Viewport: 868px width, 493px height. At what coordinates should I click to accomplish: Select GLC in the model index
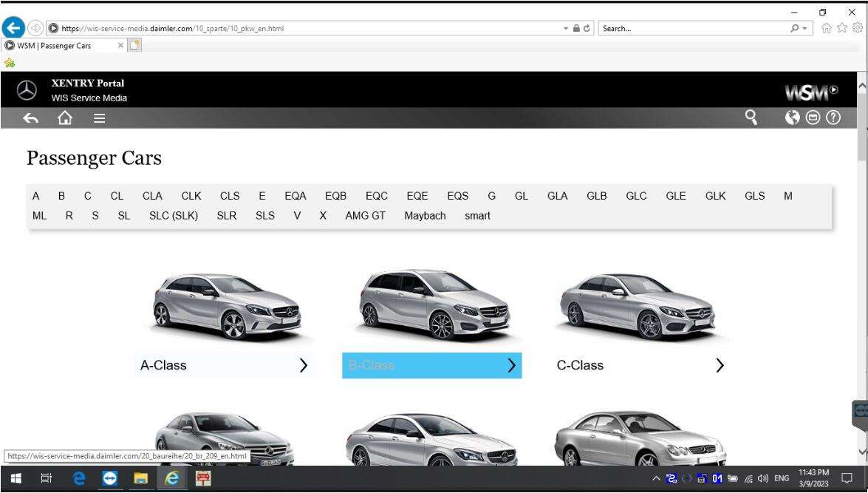tap(636, 196)
